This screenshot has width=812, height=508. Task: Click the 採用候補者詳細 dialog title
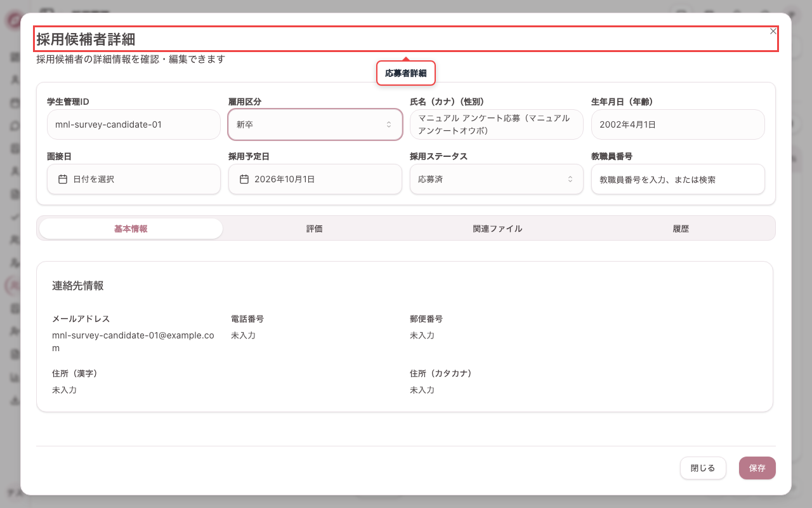(86, 39)
